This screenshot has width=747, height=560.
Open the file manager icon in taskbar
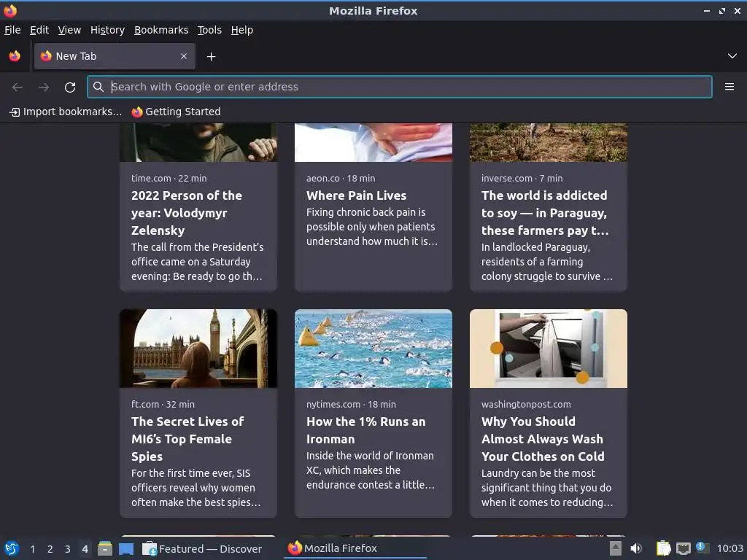[x=105, y=548]
